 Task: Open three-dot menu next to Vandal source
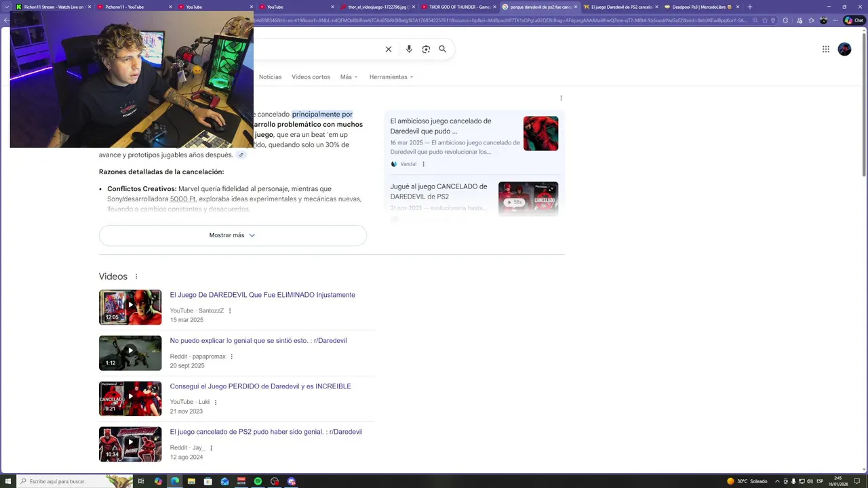point(424,164)
